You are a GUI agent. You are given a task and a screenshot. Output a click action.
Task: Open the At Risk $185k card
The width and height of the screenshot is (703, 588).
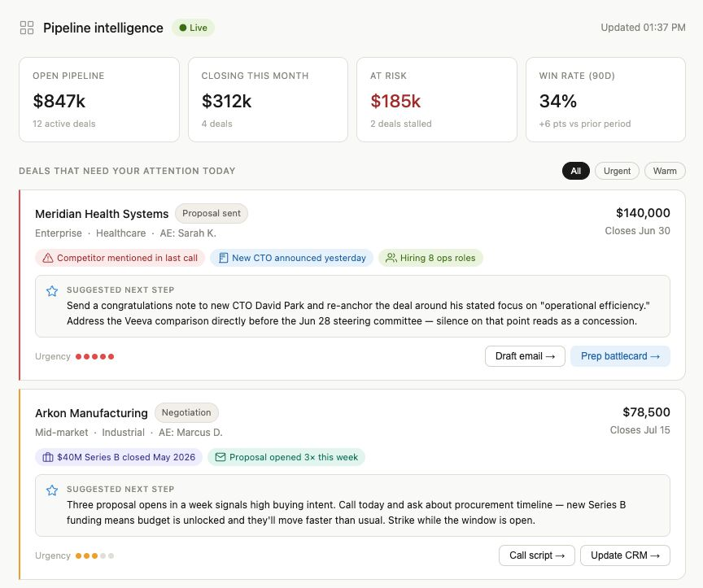(x=437, y=99)
